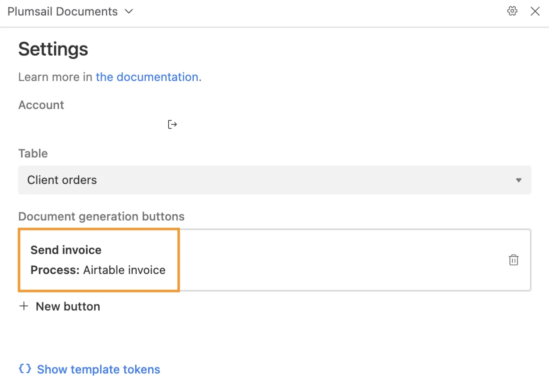Create a New button
The image size is (549, 392).
60,306
